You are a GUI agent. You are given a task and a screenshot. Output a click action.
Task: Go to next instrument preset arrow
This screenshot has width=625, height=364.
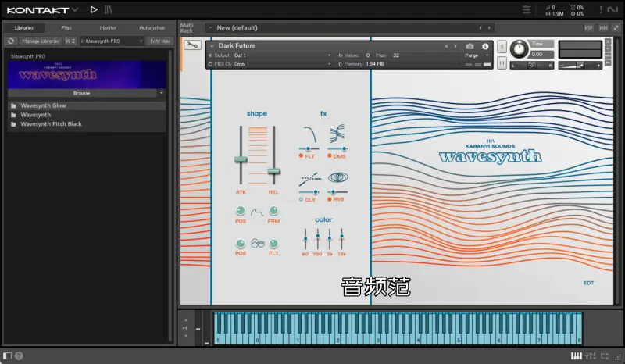tap(455, 46)
